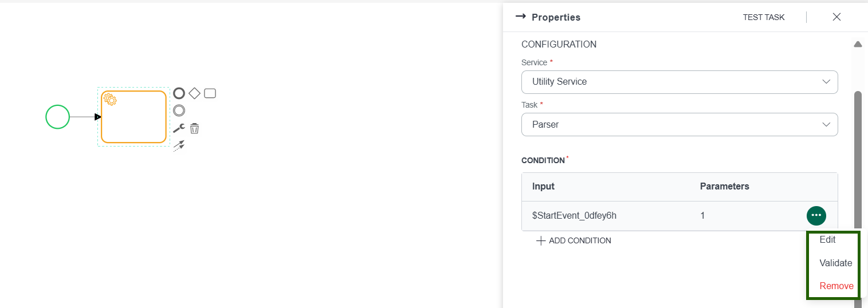The height and width of the screenshot is (308, 868).
Task: Click the append end event circle icon
Action: coord(179,93)
